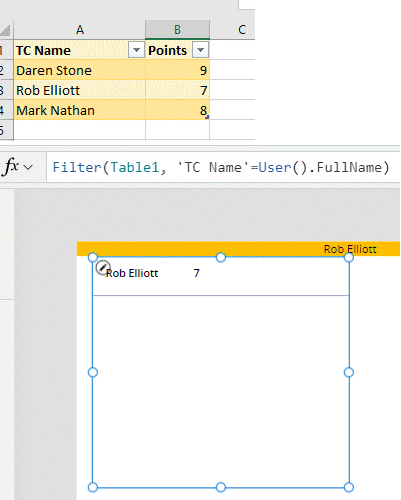This screenshot has height=500, width=401.
Task: Click the points value 7 in gallery row
Action: pos(197,273)
